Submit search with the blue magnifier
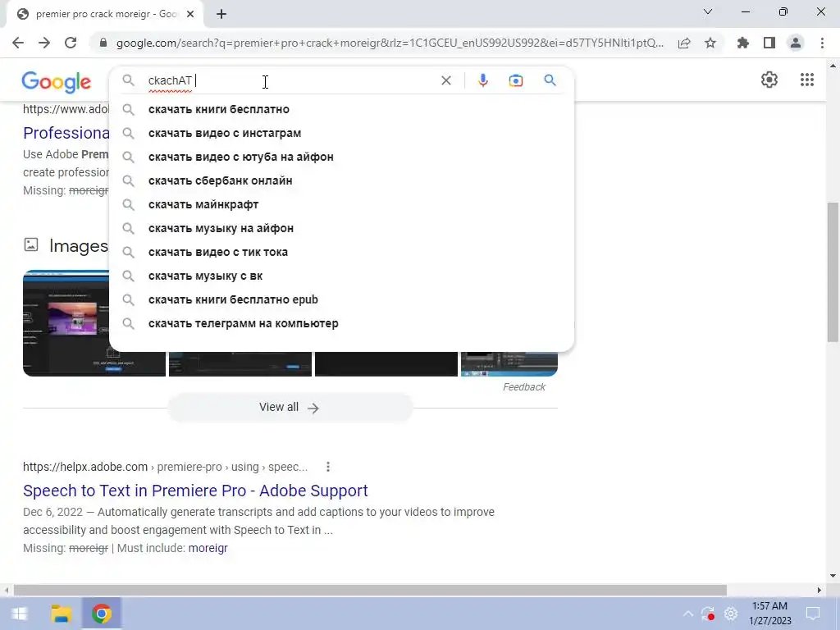Viewport: 840px width, 630px height. point(550,80)
